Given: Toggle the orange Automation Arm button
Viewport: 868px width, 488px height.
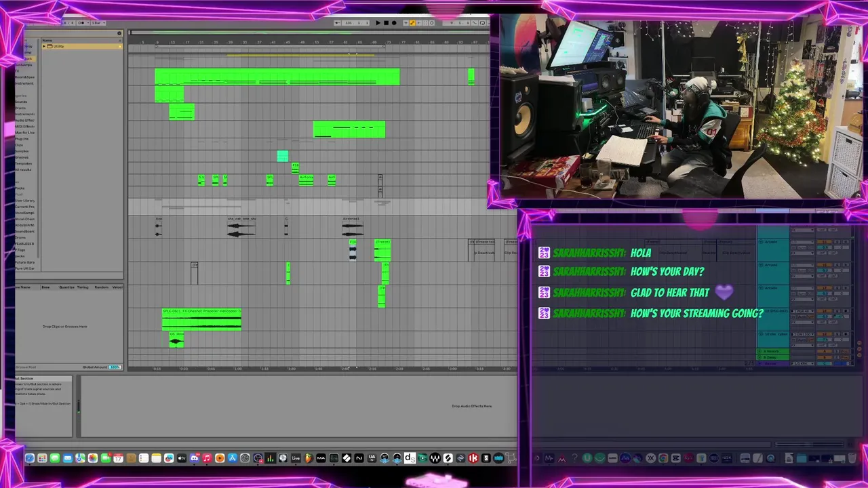Looking at the screenshot, I should pos(412,23).
